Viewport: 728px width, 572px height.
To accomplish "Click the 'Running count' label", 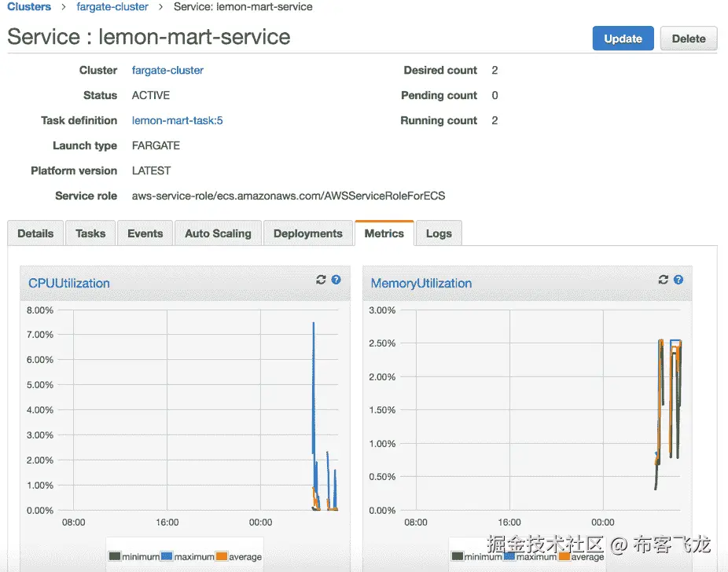I will (x=439, y=121).
